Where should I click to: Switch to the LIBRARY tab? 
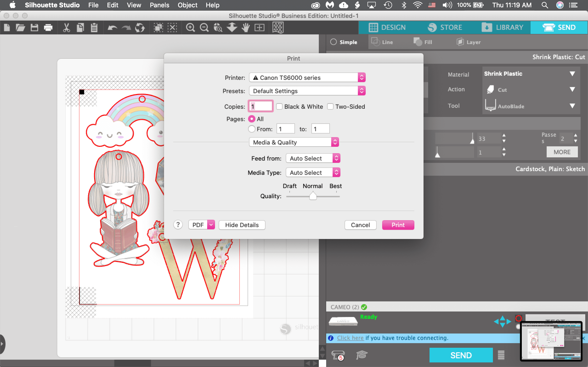click(503, 28)
